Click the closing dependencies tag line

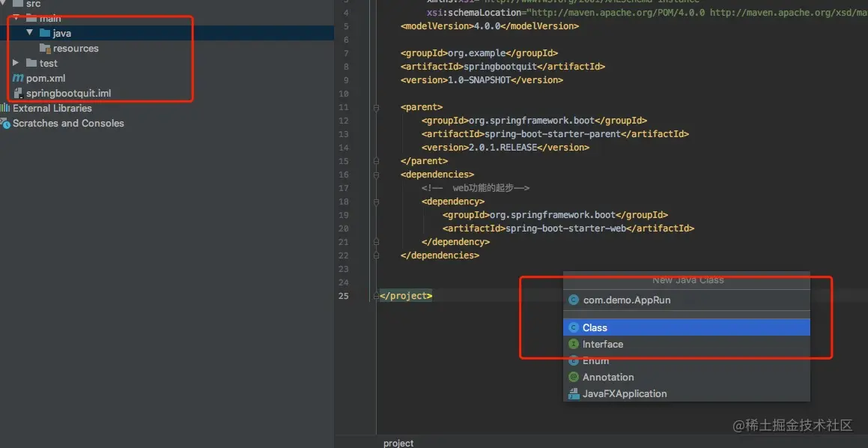440,255
